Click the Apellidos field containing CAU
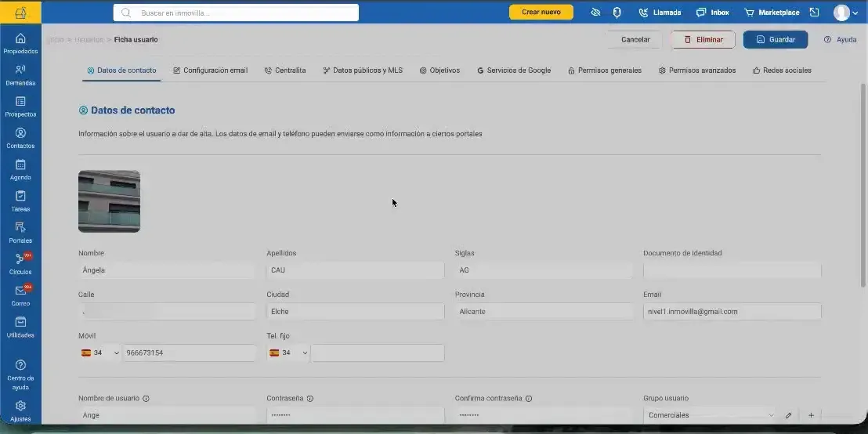 tap(356, 270)
